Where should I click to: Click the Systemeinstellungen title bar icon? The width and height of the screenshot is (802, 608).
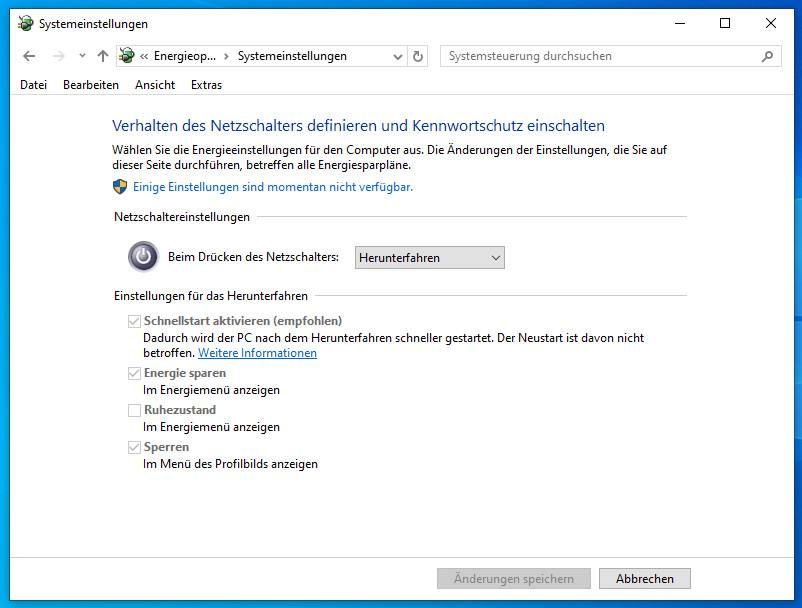(x=25, y=23)
